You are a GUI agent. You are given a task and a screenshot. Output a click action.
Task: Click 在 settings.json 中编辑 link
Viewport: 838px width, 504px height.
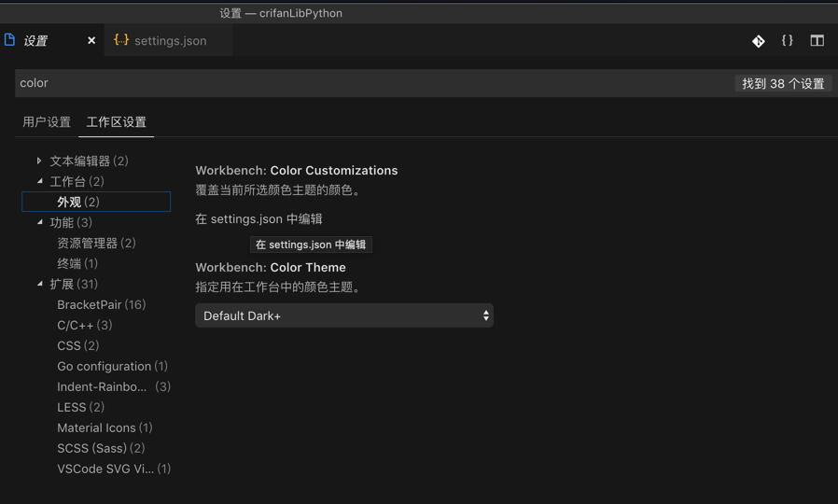pyautogui.click(x=258, y=219)
